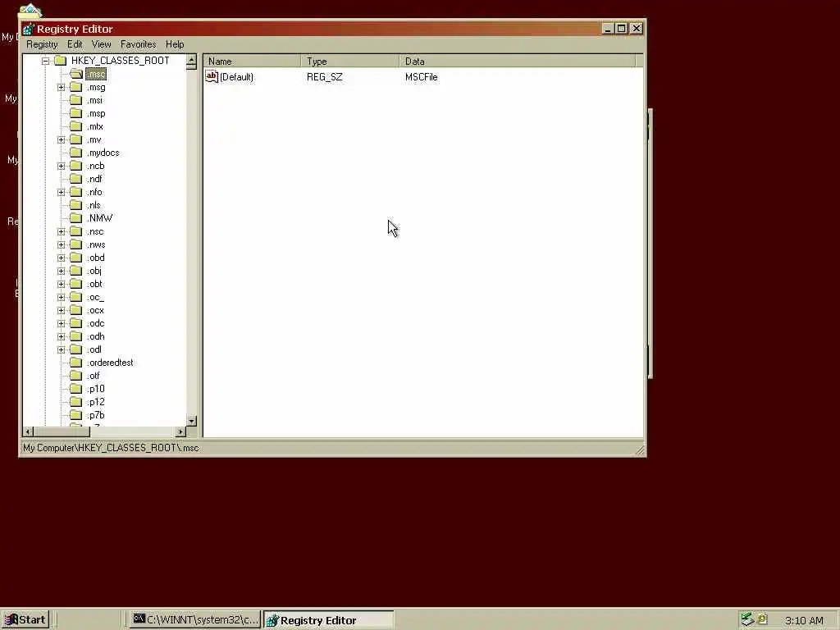Screen dimensions: 840x630
Task: Click the .NMW folder icon
Action: click(x=76, y=218)
